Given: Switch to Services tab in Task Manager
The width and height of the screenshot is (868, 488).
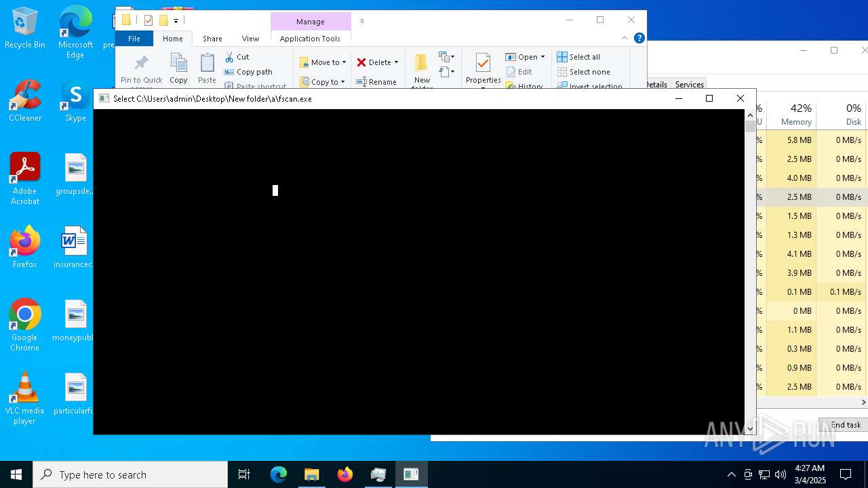Looking at the screenshot, I should [x=690, y=85].
